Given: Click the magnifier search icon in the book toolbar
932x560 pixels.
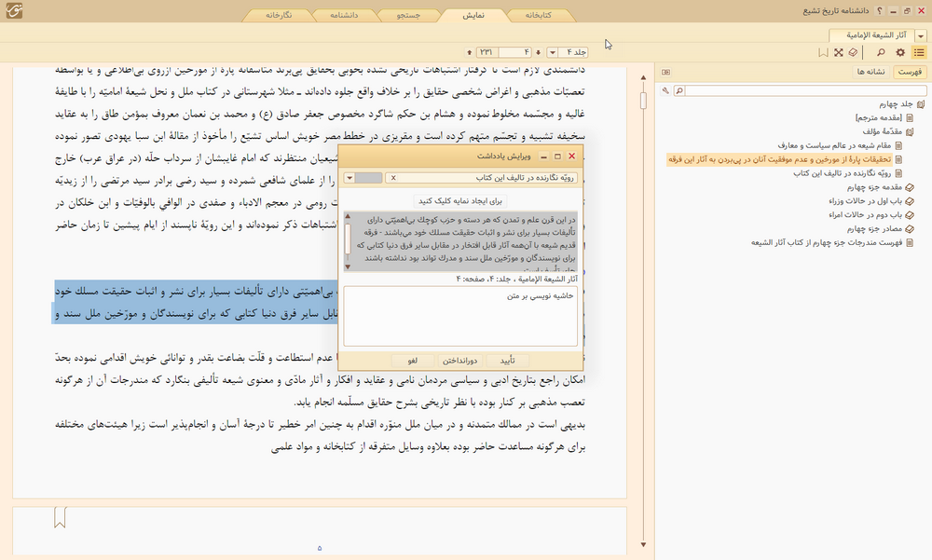Looking at the screenshot, I should 881,53.
